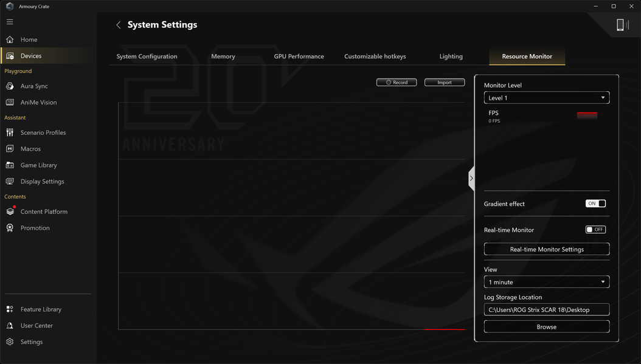
Task: Open the Scenario Profiles icon
Action: pos(10,132)
